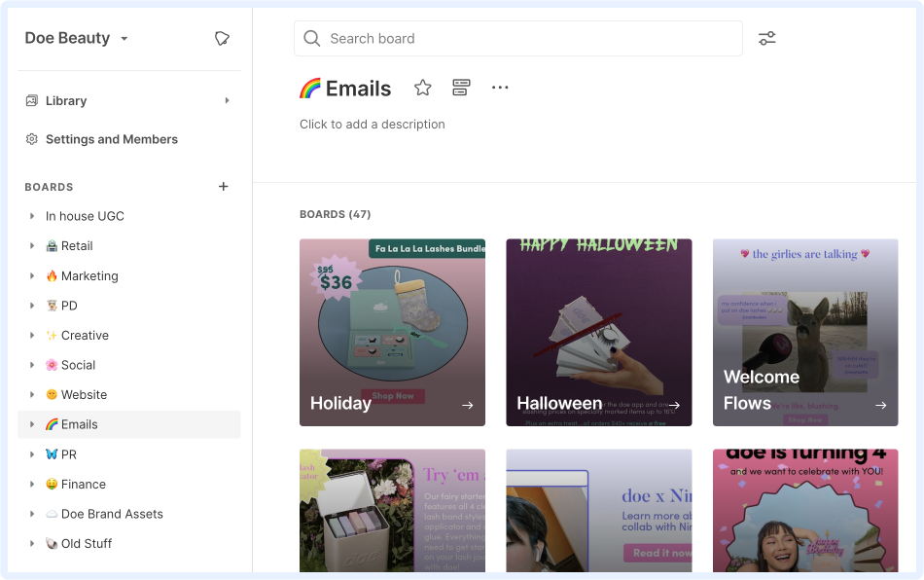Expand the Old Stuff board tree
This screenshot has height=580, width=924.
click(x=32, y=543)
